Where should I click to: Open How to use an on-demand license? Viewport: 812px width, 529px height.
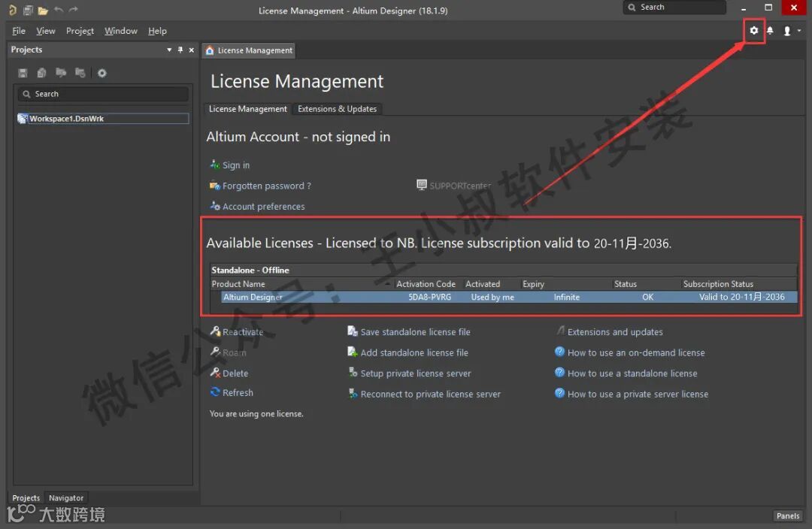coord(630,352)
